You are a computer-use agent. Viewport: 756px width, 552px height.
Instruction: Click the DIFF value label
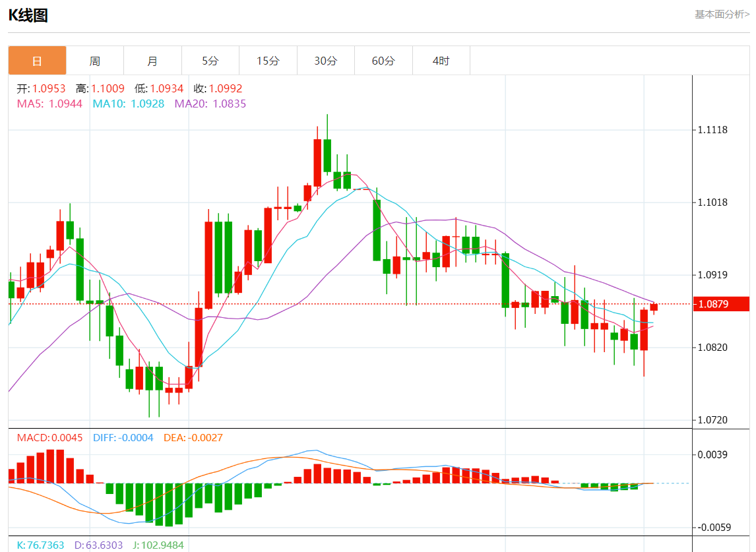tap(123, 438)
